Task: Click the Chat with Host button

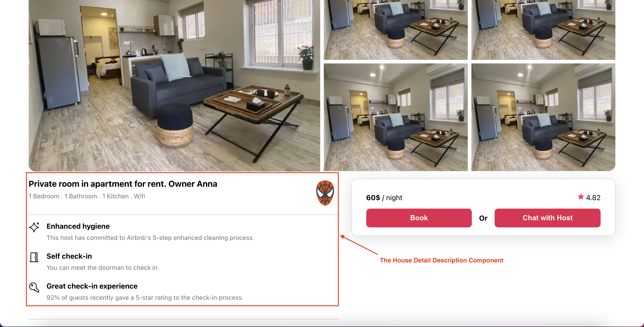Action: 547,218
